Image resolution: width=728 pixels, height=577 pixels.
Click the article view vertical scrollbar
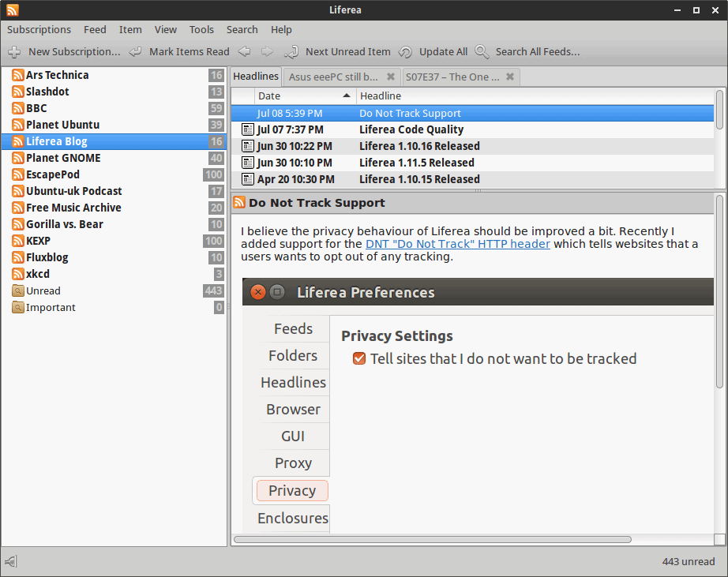pos(719,291)
